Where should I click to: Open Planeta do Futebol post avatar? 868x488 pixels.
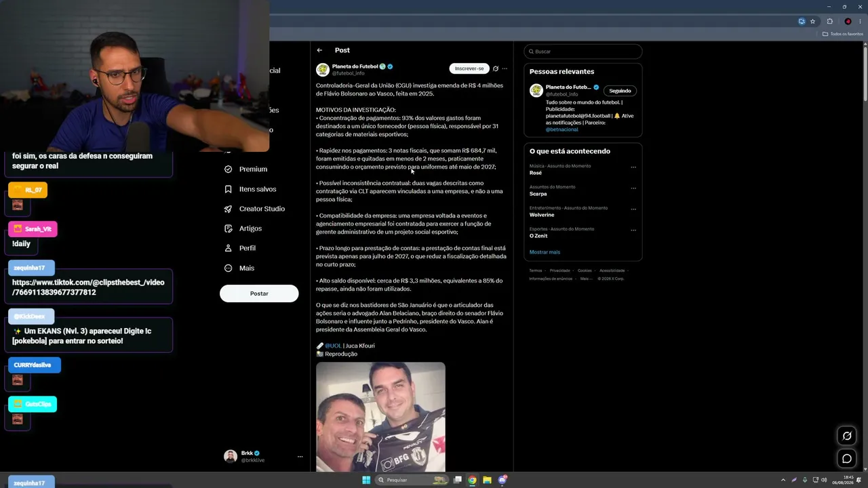tap(323, 69)
